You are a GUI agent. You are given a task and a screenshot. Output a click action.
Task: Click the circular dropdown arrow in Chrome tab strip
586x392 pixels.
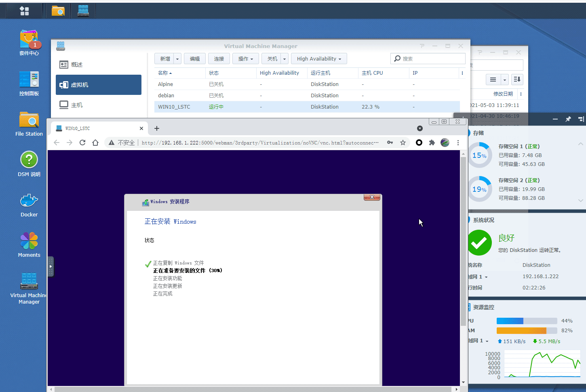(420, 128)
